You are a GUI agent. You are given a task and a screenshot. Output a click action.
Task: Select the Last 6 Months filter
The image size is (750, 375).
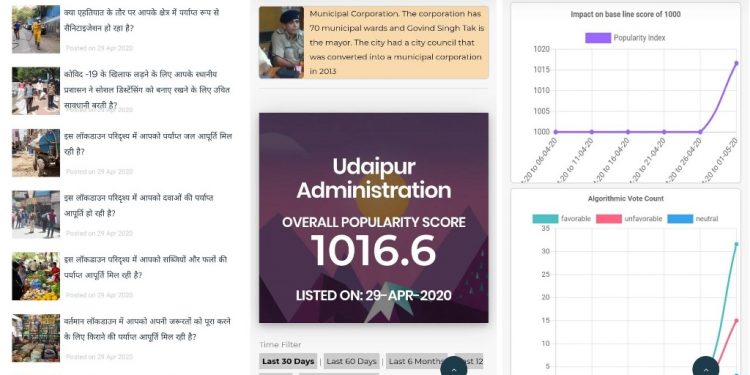click(x=416, y=361)
